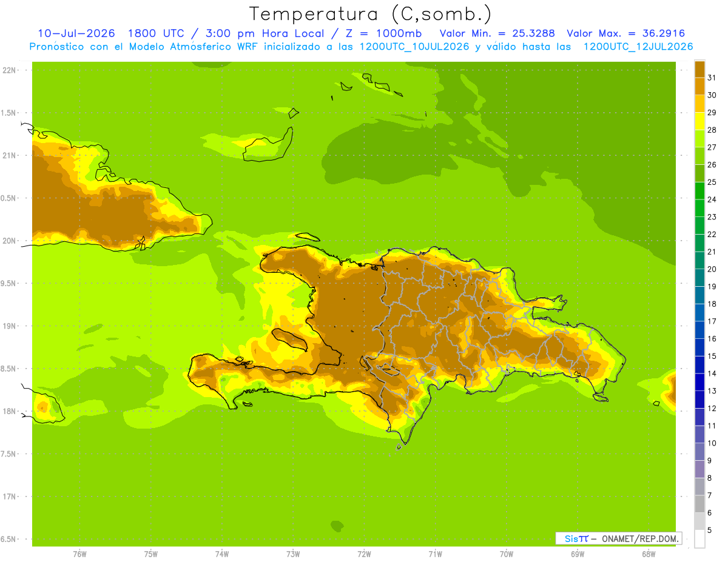The width and height of the screenshot is (728, 562).
Task: Click the date text "10-Jul-2026"
Action: tap(76, 33)
